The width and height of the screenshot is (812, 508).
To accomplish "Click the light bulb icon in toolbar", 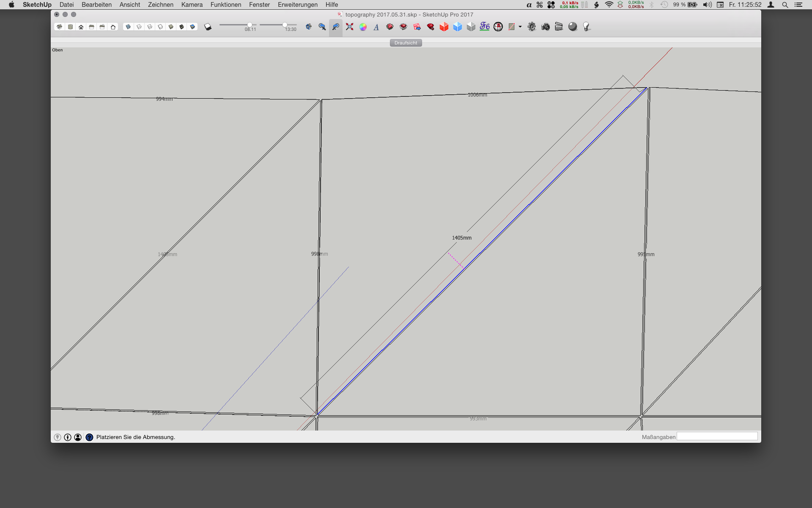I will tap(586, 27).
